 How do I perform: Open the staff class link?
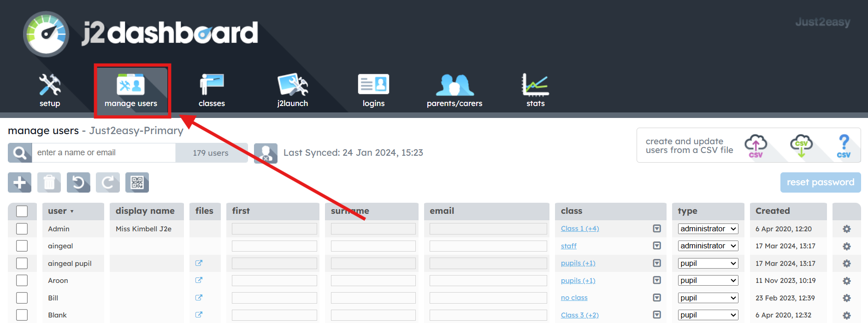[568, 246]
